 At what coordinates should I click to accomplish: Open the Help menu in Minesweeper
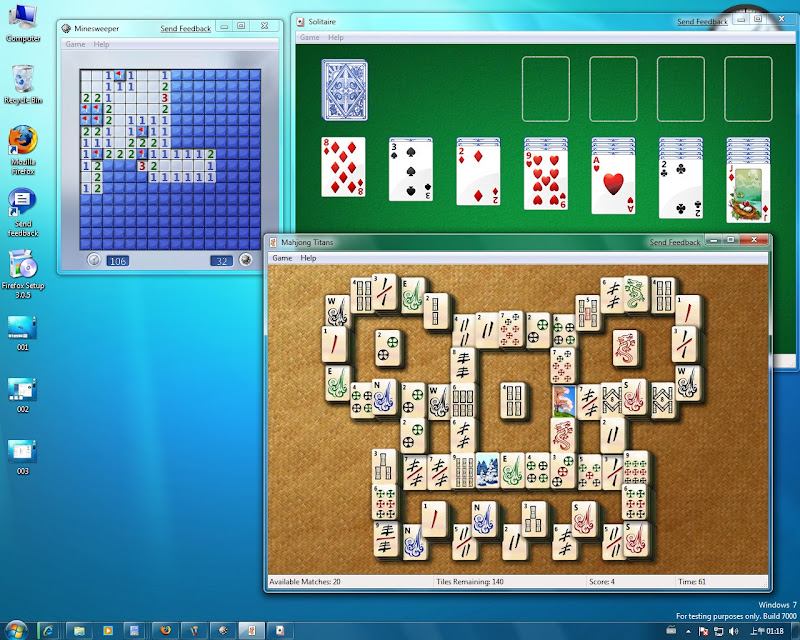[x=101, y=44]
